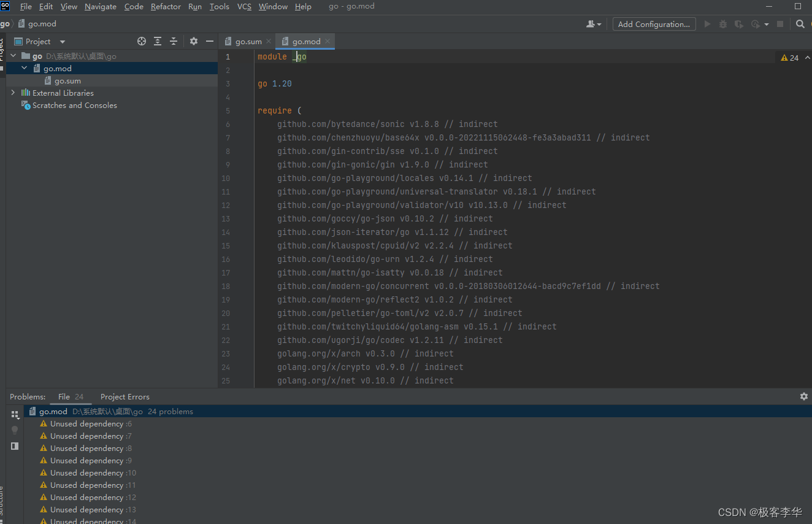Switch to the go.sum editor tab
812x524 pixels.
(x=248, y=42)
